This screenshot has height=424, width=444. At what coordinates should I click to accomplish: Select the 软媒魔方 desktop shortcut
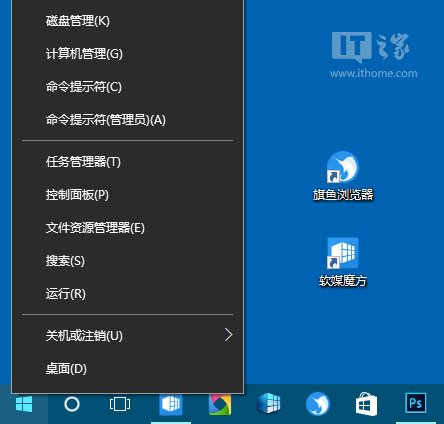pos(343,262)
